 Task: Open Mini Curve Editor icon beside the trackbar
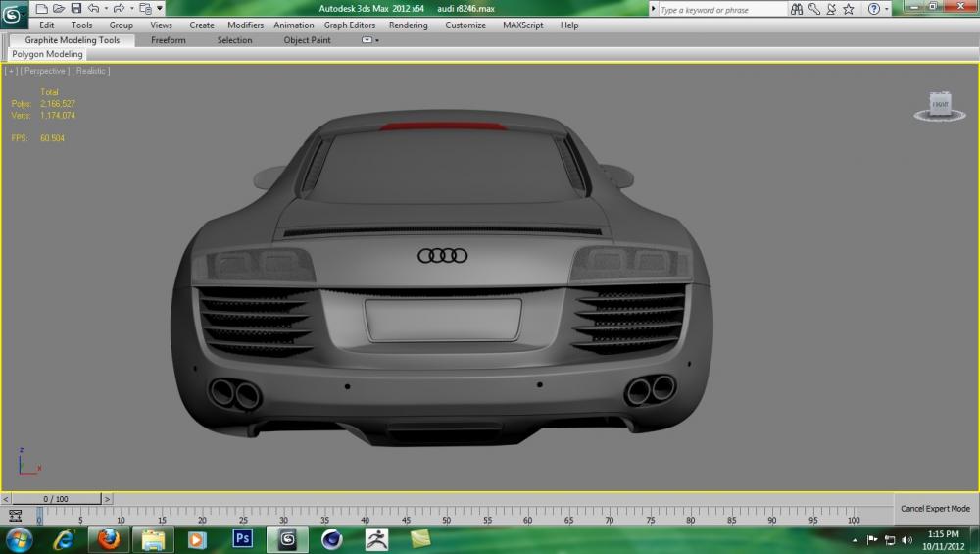[15, 516]
